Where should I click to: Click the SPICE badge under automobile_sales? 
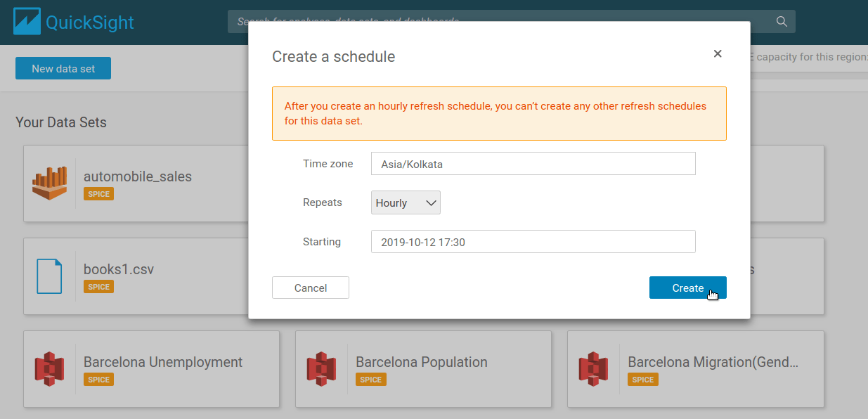coord(98,193)
